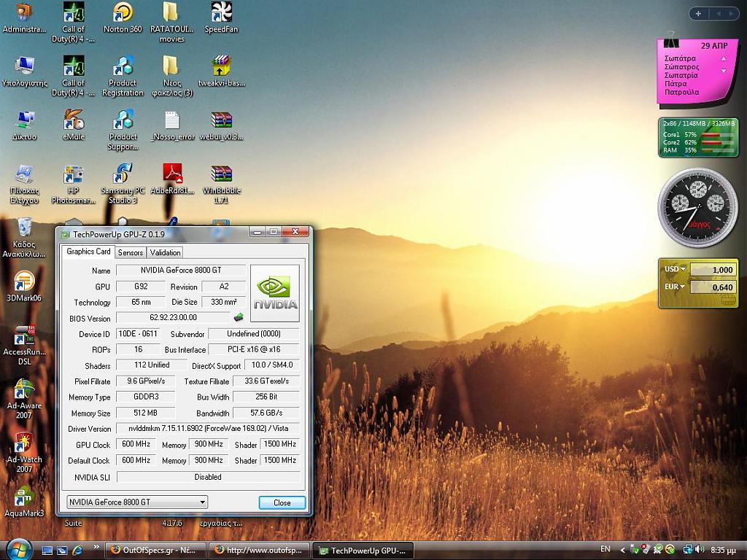Open the AquaMark3 desktop icon
Viewport: 747px width, 560px height.
[x=24, y=497]
